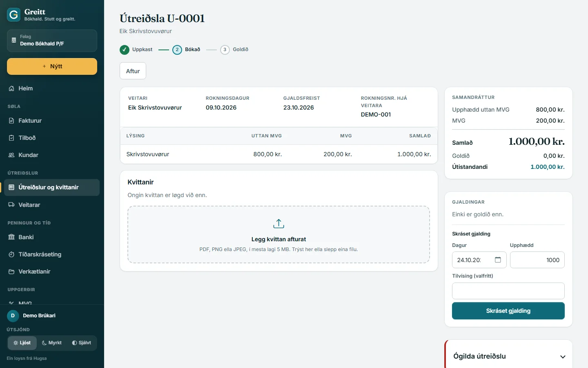The width and height of the screenshot is (588, 368).
Task: Click the Tíðarskráseting stopwatch icon
Action: (11, 254)
